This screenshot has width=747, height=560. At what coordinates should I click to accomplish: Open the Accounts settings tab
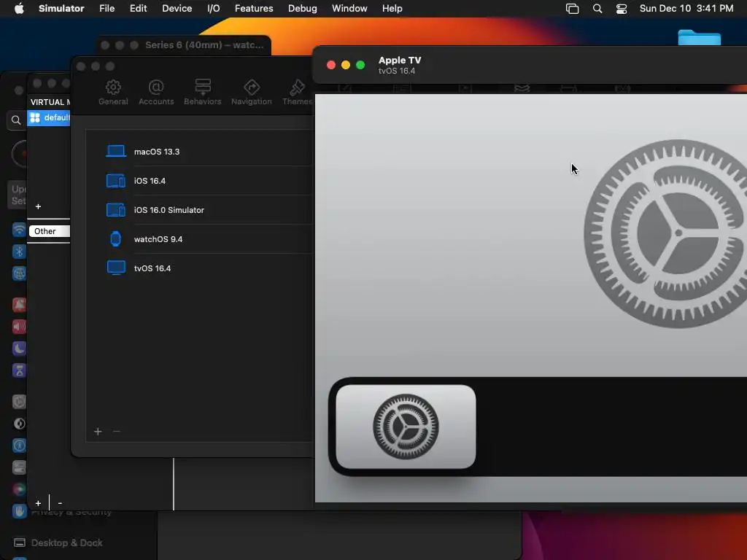156,93
